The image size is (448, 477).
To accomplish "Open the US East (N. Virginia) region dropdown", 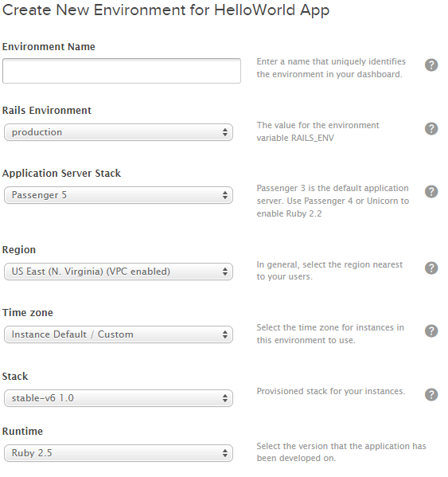I will (x=119, y=272).
